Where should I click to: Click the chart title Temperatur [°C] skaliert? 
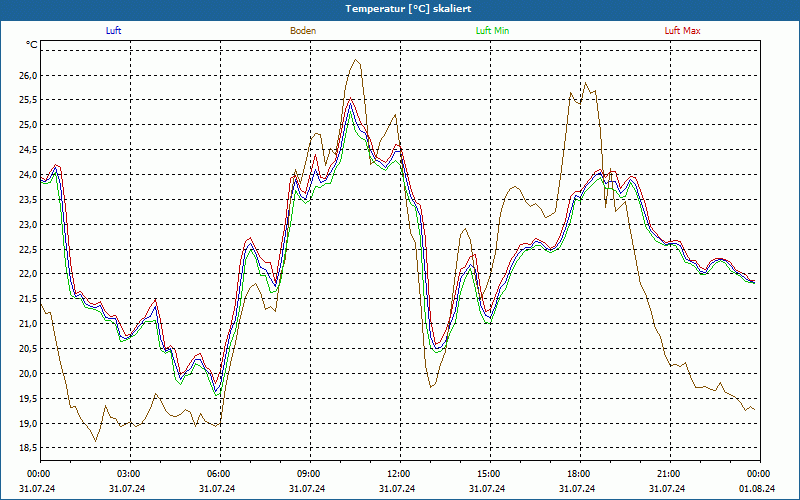[400, 8]
